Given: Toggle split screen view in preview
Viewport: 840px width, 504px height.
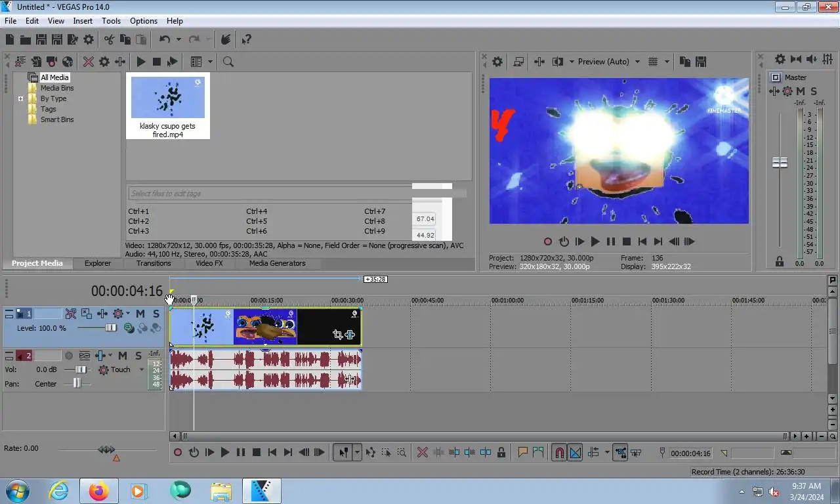Looking at the screenshot, I should (x=558, y=62).
